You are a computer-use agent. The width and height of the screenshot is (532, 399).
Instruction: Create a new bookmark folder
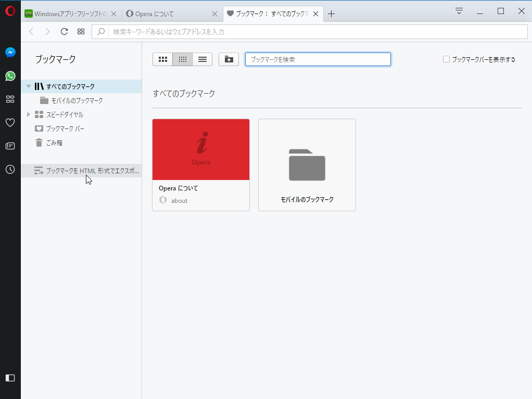(229, 59)
